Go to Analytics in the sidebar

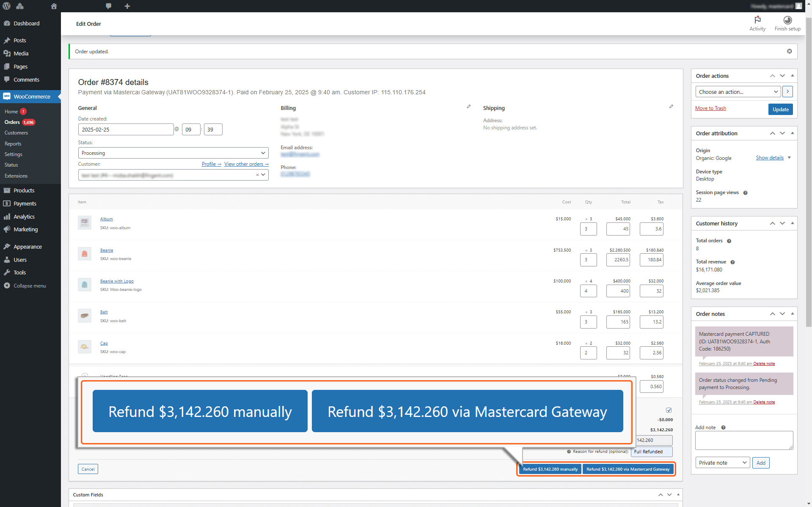[x=24, y=217]
